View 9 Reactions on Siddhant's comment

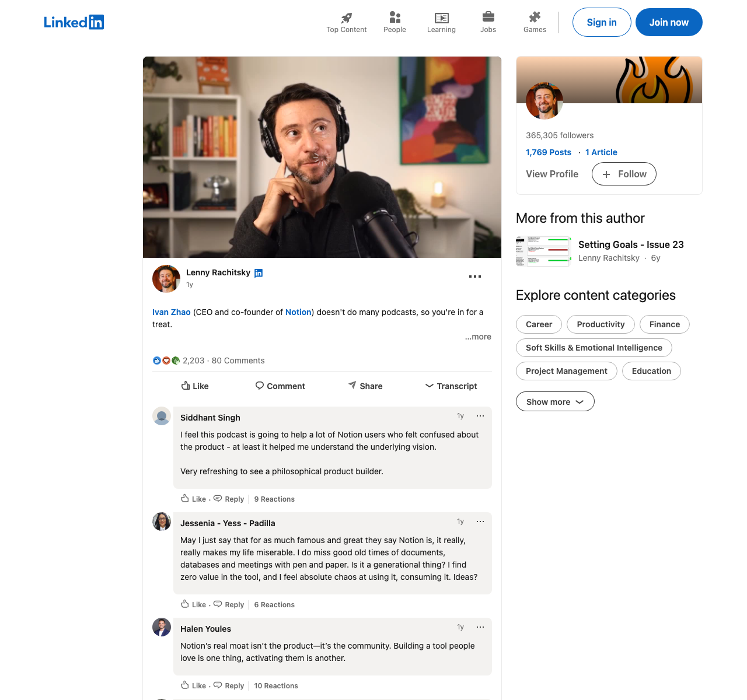coord(274,499)
